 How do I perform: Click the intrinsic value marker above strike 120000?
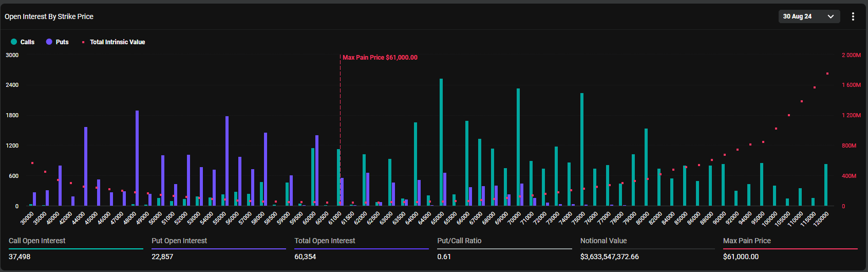827,74
